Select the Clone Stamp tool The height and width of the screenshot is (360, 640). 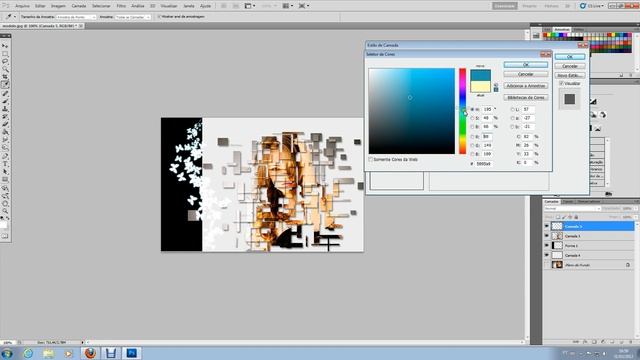click(5, 109)
